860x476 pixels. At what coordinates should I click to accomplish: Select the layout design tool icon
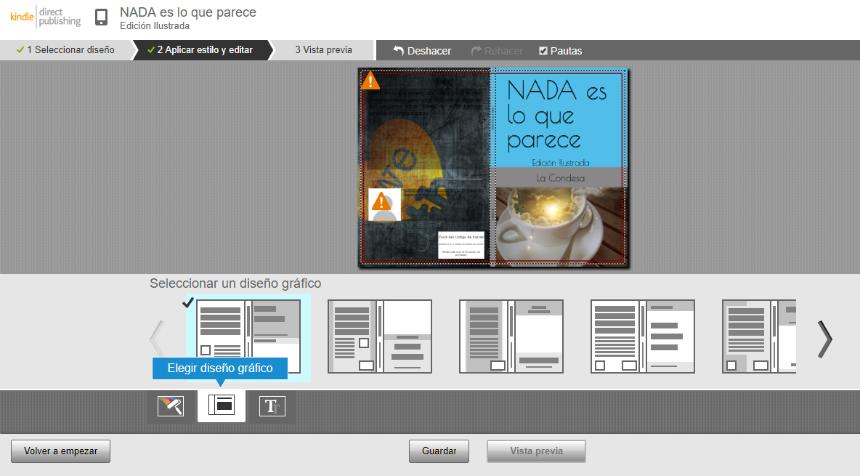point(221,406)
